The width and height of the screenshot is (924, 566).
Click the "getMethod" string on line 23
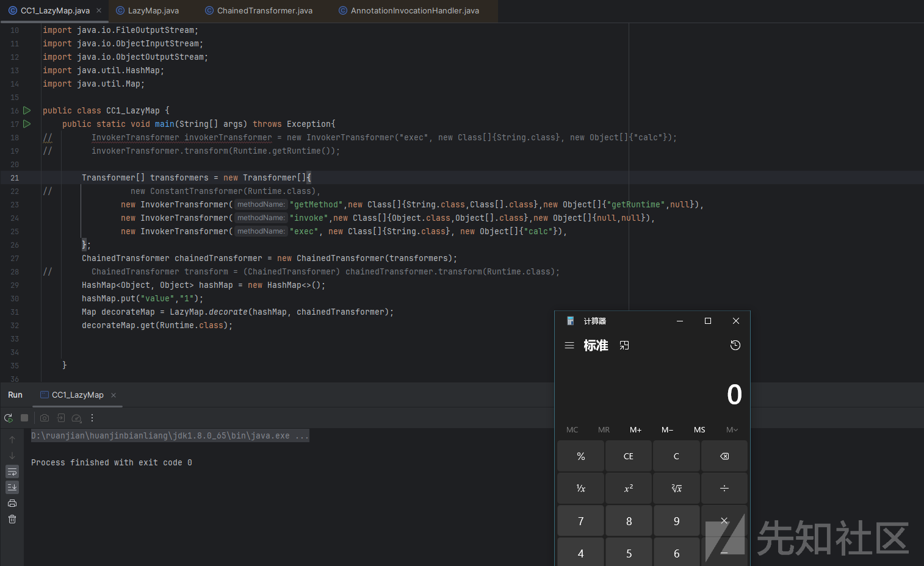317,205
